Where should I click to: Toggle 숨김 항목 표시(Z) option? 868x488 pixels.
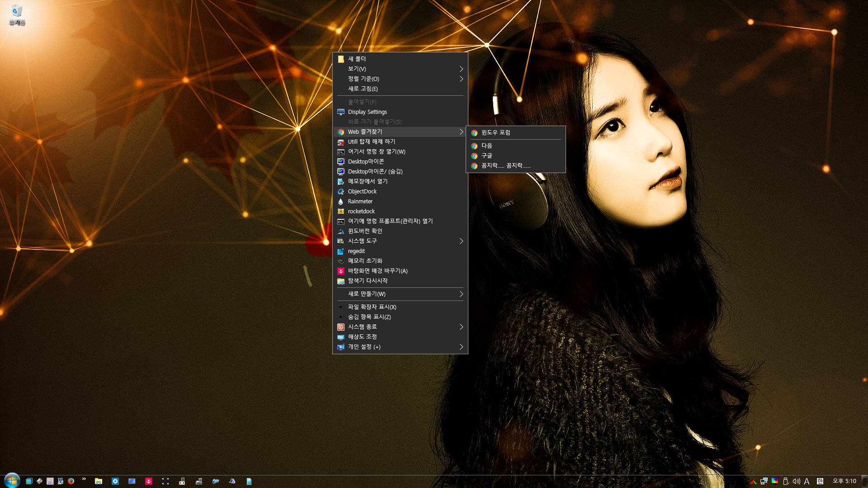click(400, 317)
